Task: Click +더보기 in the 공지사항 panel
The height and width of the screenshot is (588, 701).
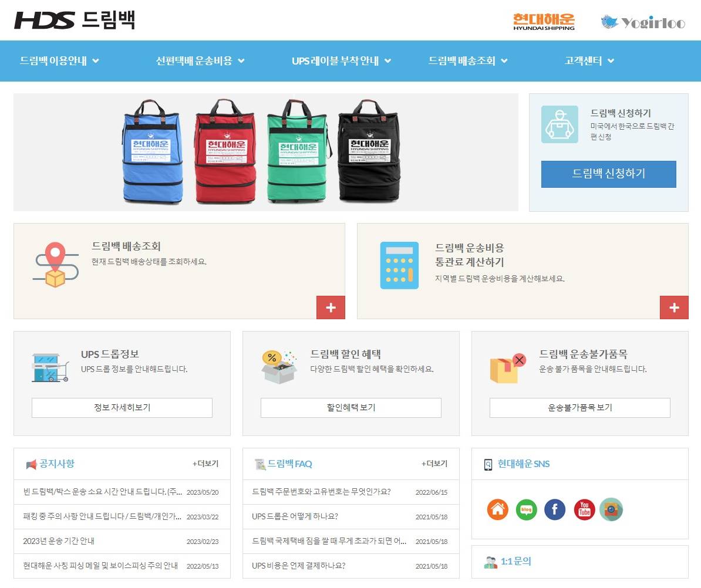Action: pyautogui.click(x=205, y=464)
